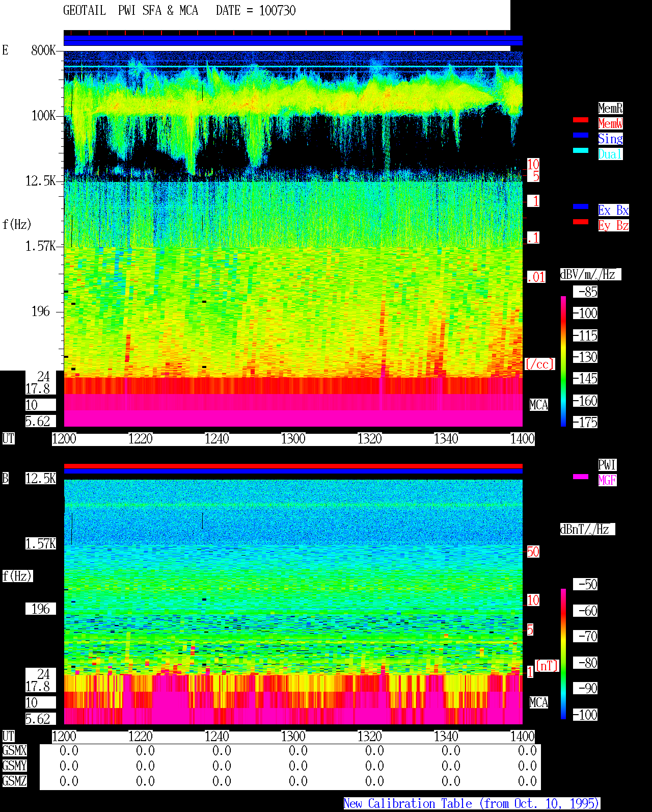Click the 1300 time tick under the E panel

click(x=293, y=438)
